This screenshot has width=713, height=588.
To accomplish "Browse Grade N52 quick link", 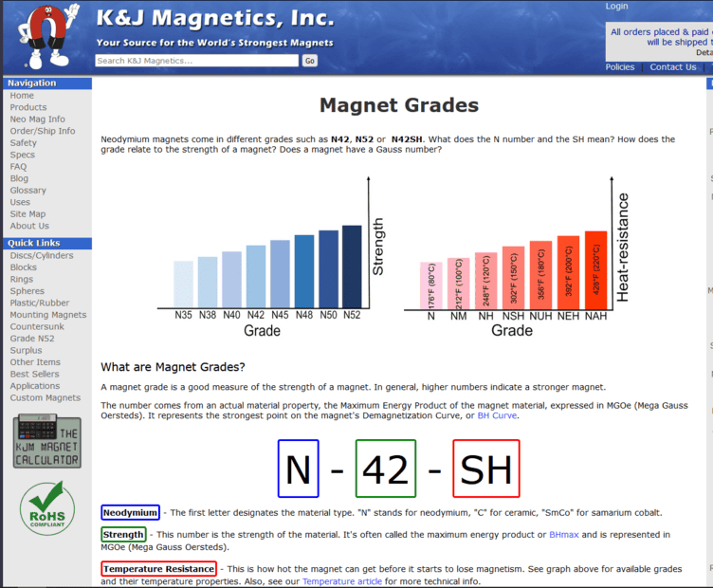I will click(32, 338).
